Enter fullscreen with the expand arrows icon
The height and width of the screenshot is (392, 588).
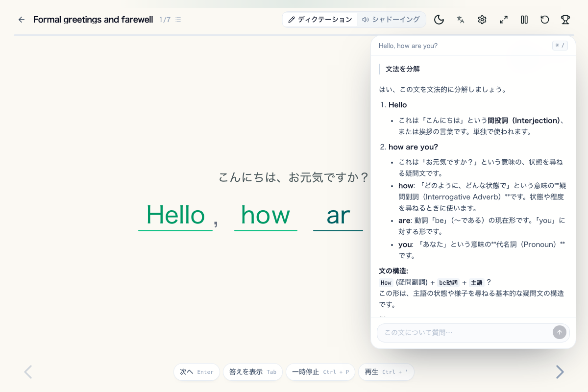click(x=504, y=20)
